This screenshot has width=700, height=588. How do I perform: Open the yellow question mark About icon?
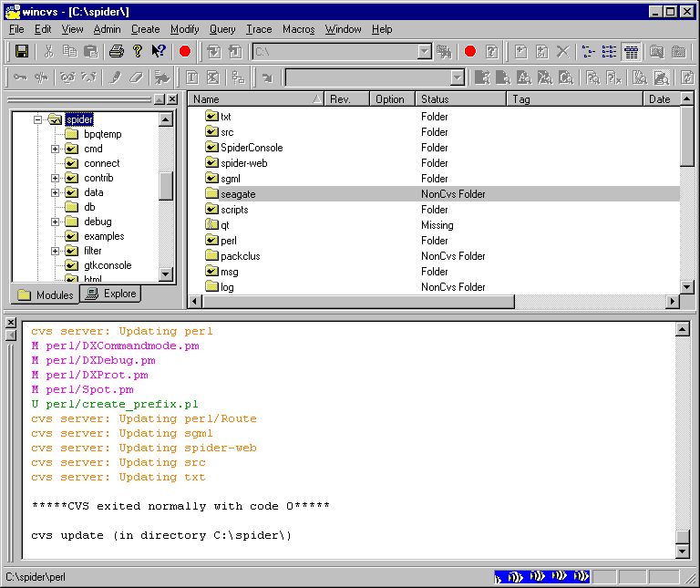coord(138,52)
